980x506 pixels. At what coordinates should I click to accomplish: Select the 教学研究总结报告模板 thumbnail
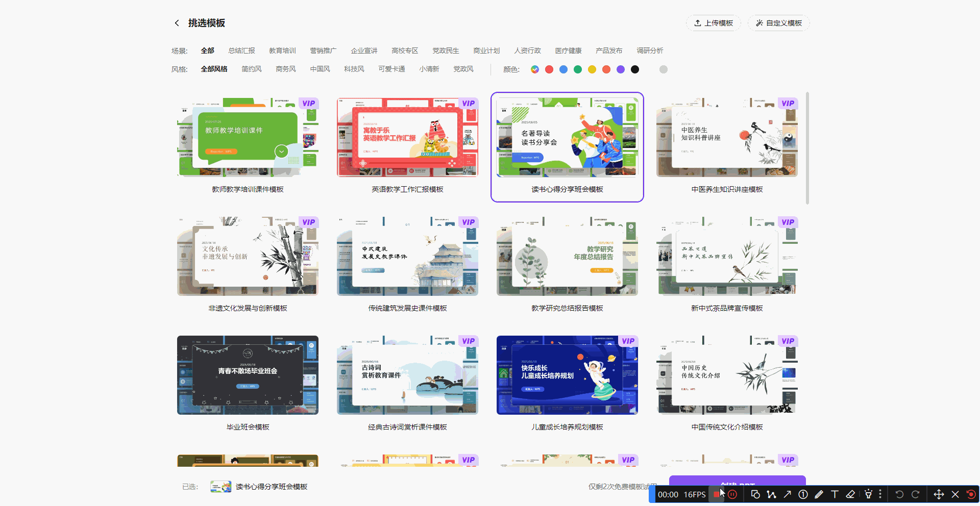tap(567, 256)
